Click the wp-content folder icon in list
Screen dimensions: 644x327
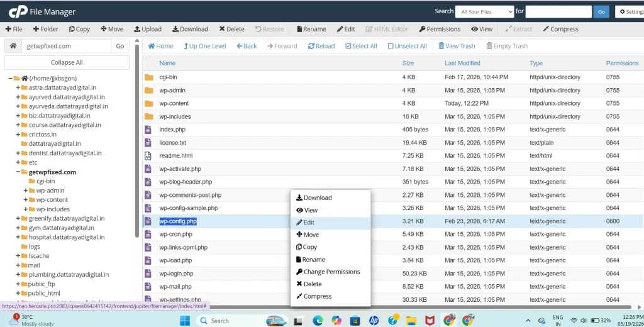point(148,104)
